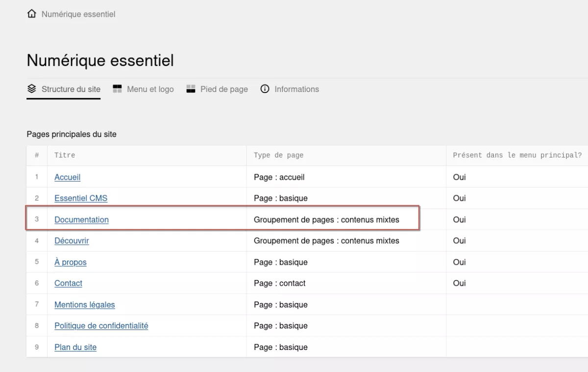Viewport: 588px width, 372px height.
Task: Open the Mentions légales page link
Action: pos(85,304)
